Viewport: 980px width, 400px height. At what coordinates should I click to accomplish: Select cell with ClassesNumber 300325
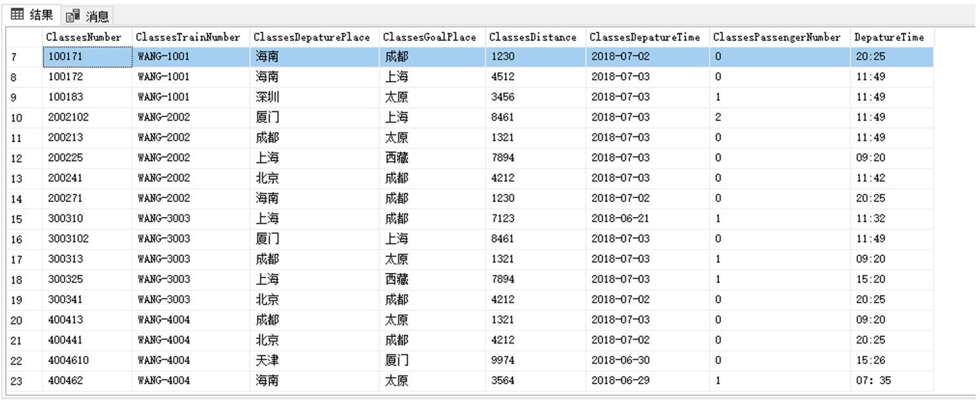click(x=87, y=280)
